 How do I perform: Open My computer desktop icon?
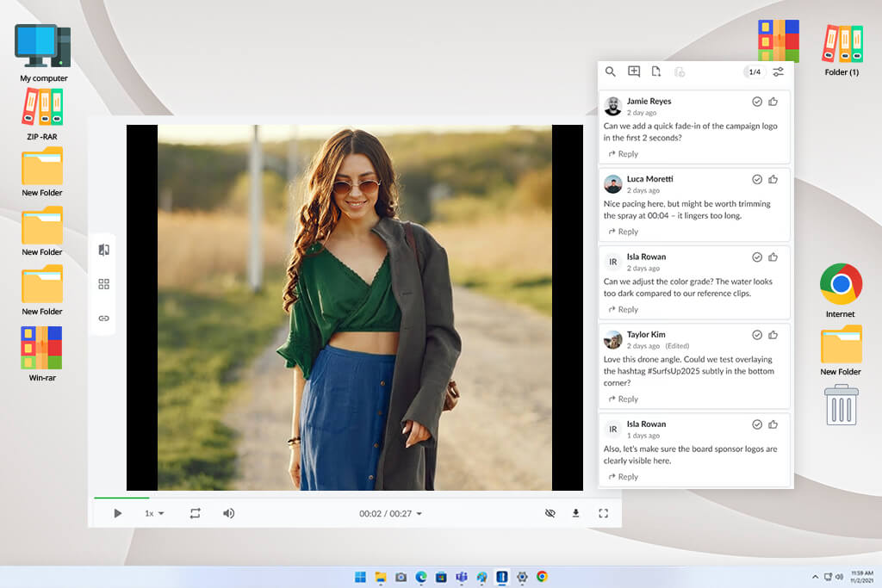tap(43, 53)
